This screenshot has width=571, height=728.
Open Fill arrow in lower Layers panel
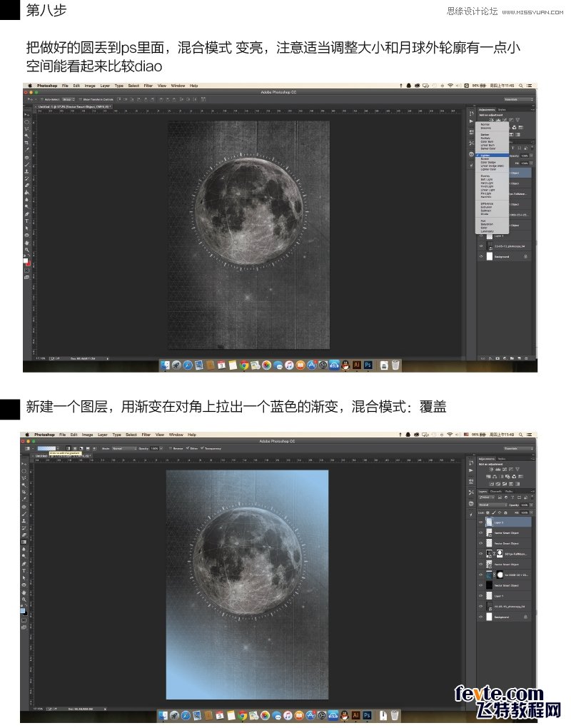(531, 512)
